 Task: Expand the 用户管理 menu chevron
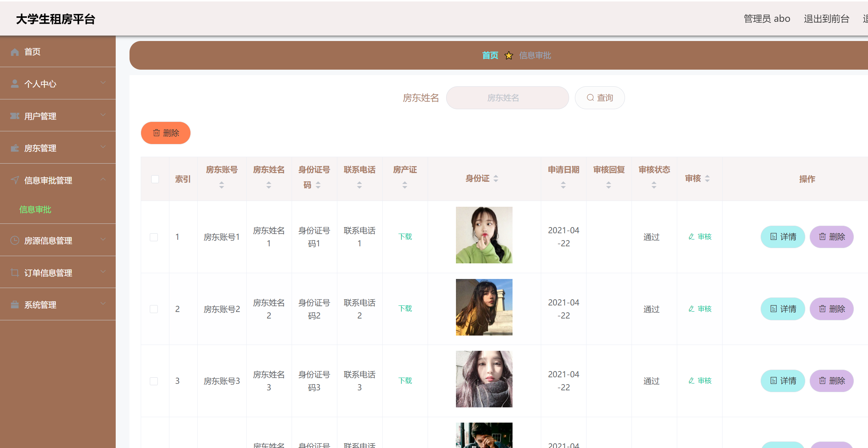click(103, 115)
